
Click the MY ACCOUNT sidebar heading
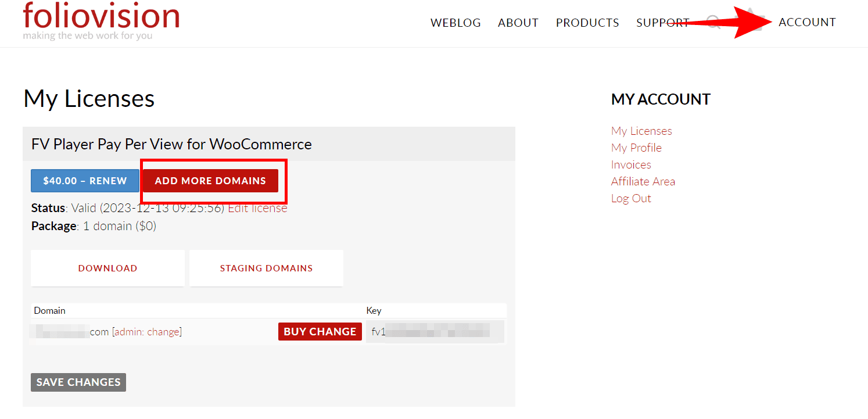661,99
